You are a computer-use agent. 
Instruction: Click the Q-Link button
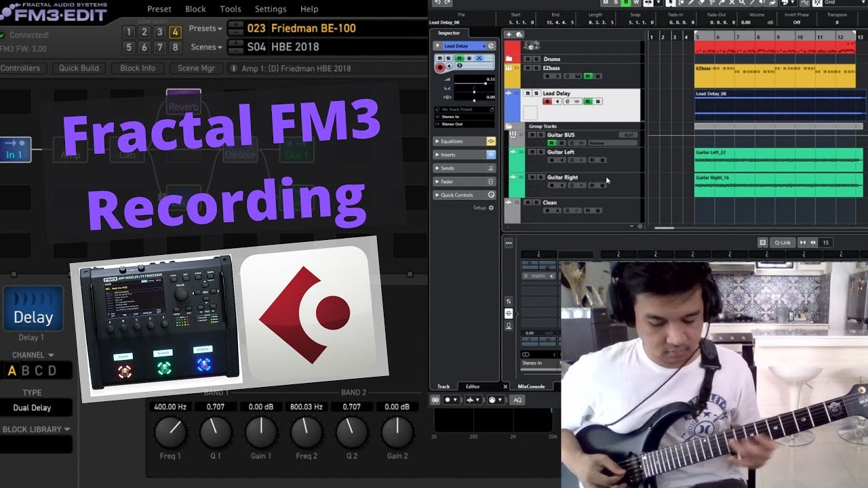click(x=783, y=243)
